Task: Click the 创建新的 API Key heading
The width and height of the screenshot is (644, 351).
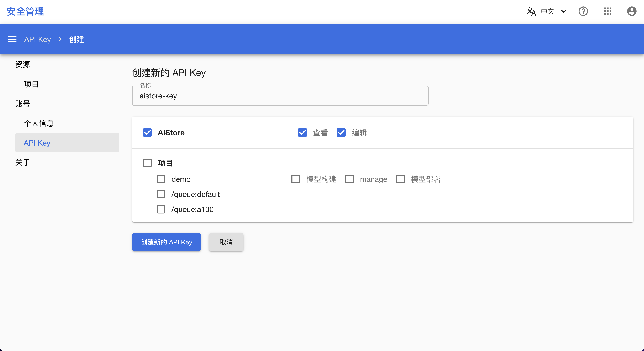Action: coord(169,73)
